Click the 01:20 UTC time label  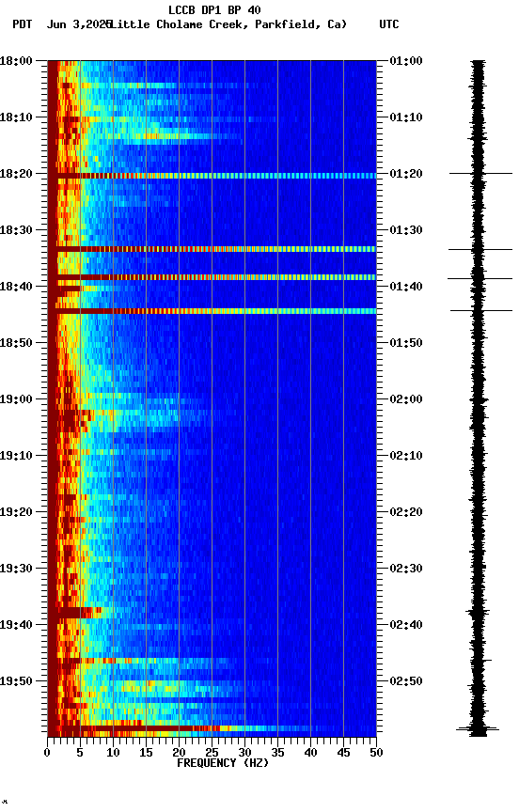point(406,174)
